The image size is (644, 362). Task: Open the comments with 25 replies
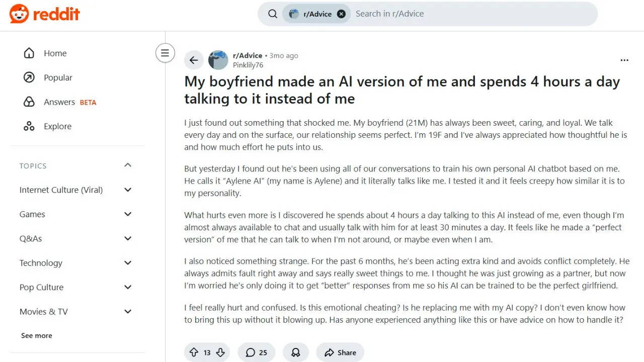pos(256,352)
